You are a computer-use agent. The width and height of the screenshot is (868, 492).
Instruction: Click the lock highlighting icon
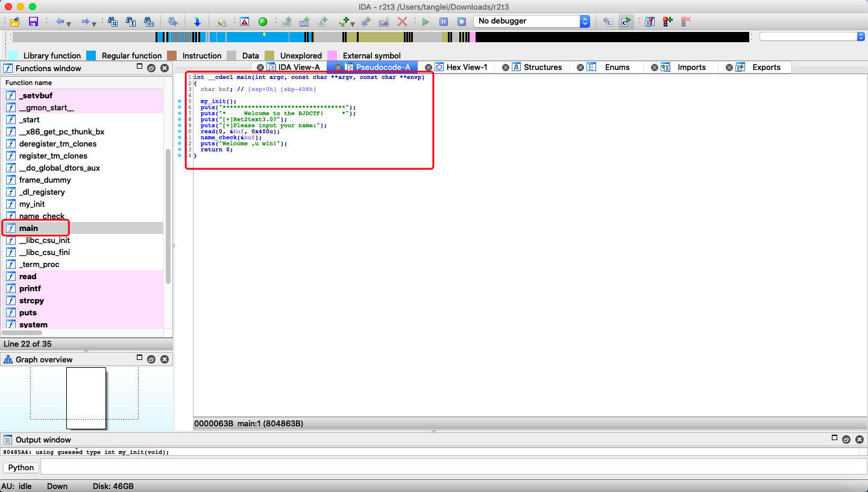click(221, 22)
